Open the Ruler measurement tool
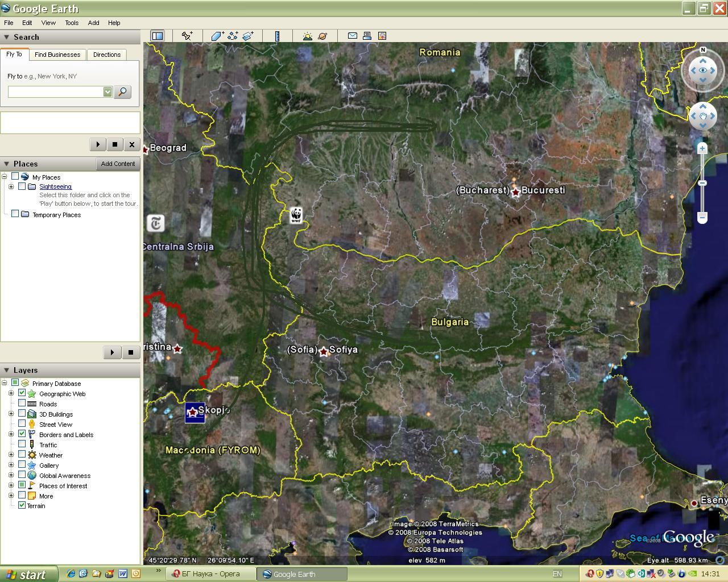Viewport: 728px width, 582px height. pyautogui.click(x=277, y=36)
